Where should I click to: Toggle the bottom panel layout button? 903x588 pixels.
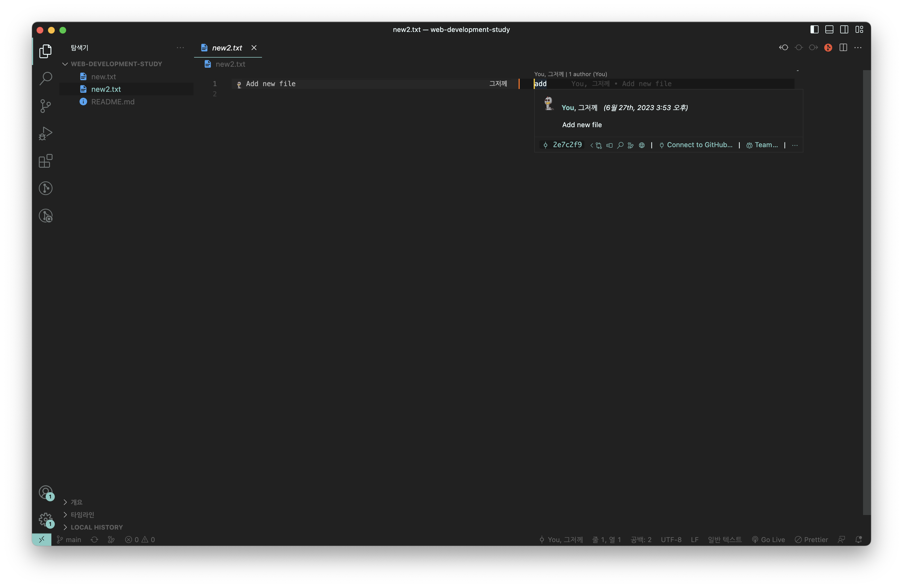coord(829,30)
